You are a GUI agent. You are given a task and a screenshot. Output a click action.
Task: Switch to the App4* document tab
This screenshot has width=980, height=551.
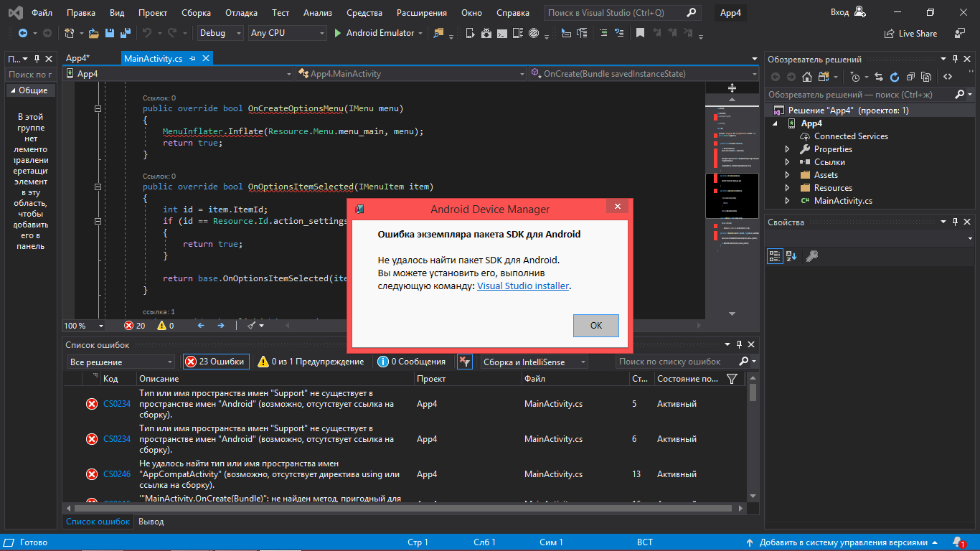click(77, 59)
